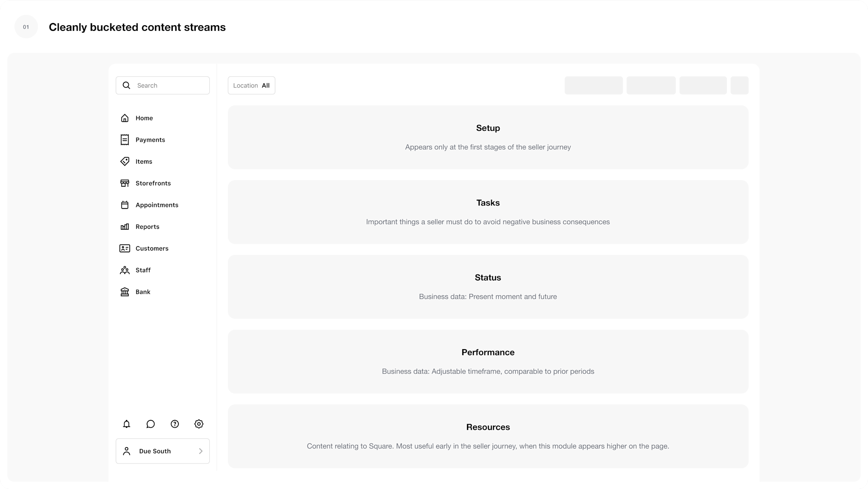Focus the Search input field

coord(163,86)
